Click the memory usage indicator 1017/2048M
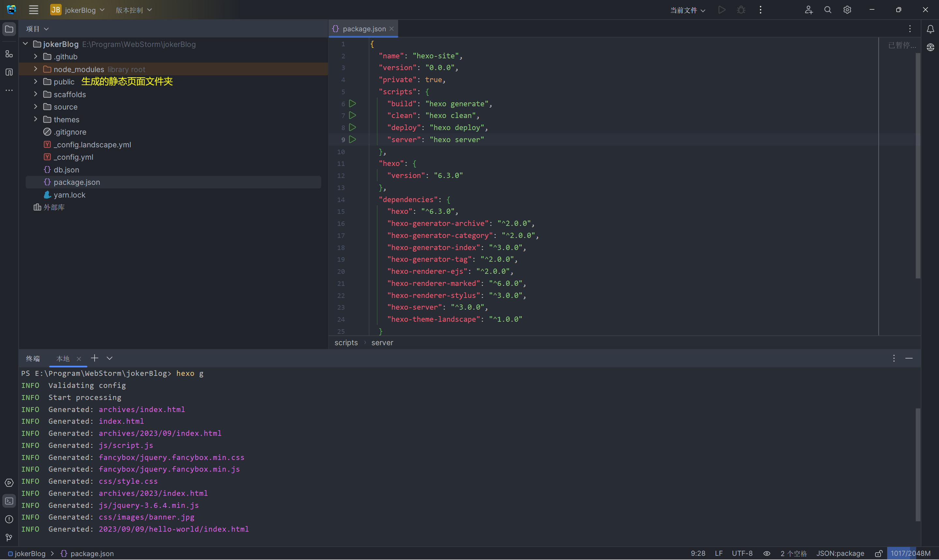 tap(910, 553)
